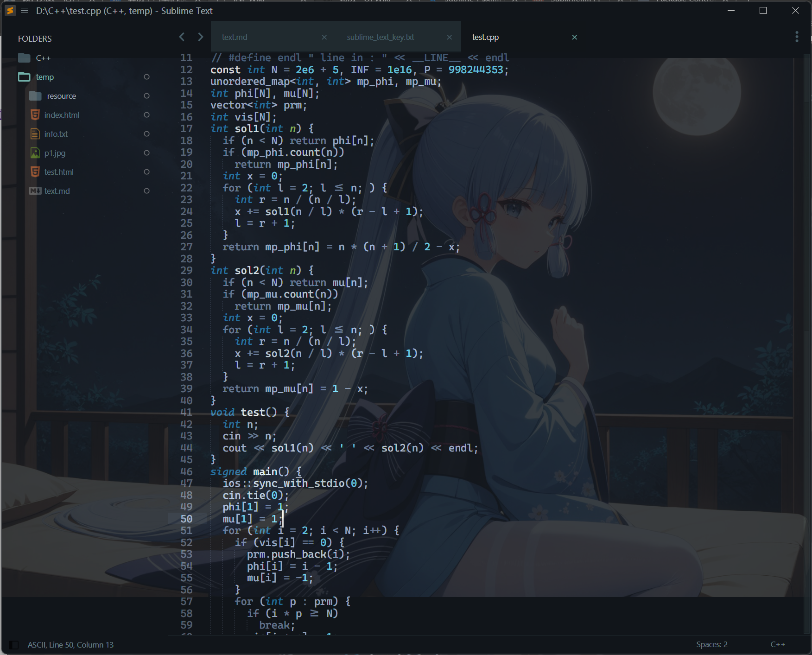Click the status circle beside test.html
Viewport: 812px width, 655px height.
point(146,172)
